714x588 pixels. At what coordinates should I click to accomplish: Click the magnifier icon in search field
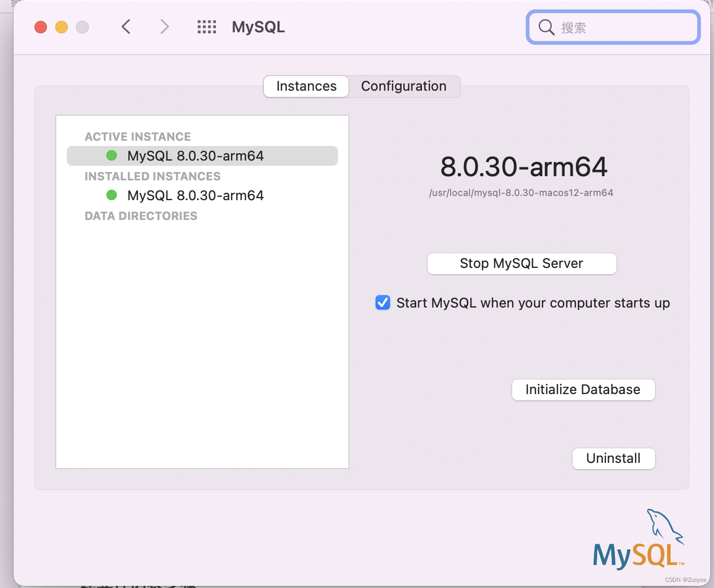546,27
